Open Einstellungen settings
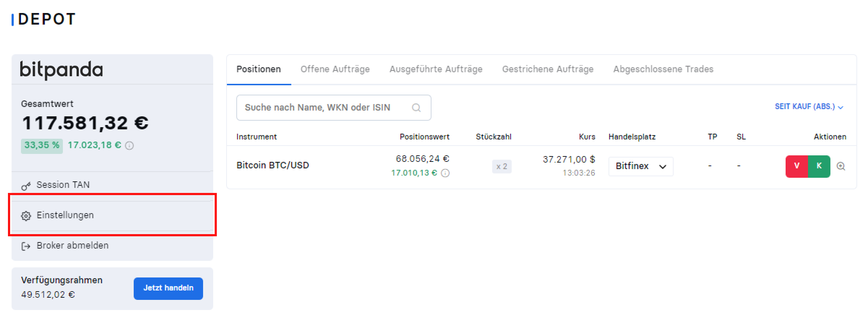Screen dimensions: 868x323 112,215
